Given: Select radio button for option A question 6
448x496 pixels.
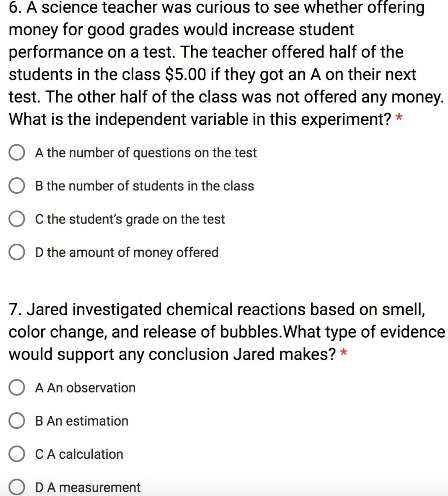Looking at the screenshot, I should click(17, 153).
